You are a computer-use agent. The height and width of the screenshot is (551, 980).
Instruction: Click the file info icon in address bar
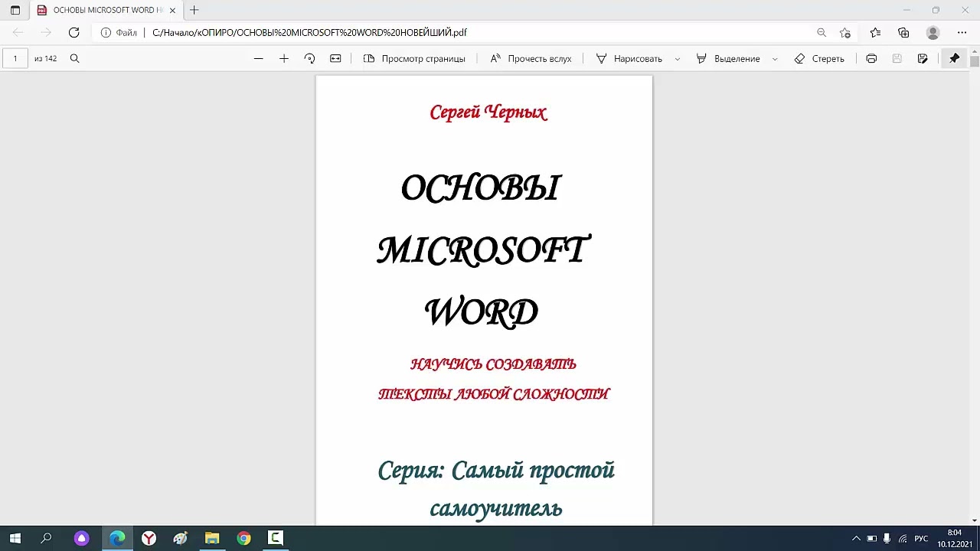[106, 33]
